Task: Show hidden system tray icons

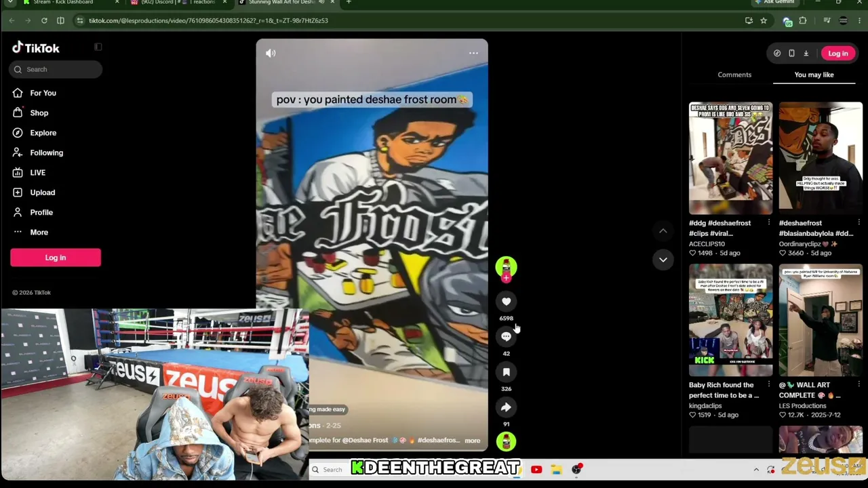Action: click(756, 469)
